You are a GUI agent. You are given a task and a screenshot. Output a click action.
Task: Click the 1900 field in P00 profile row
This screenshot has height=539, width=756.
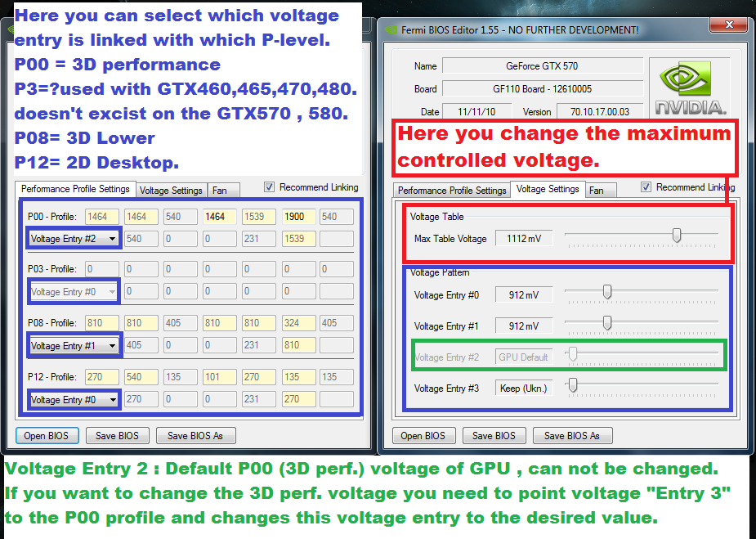(299, 217)
